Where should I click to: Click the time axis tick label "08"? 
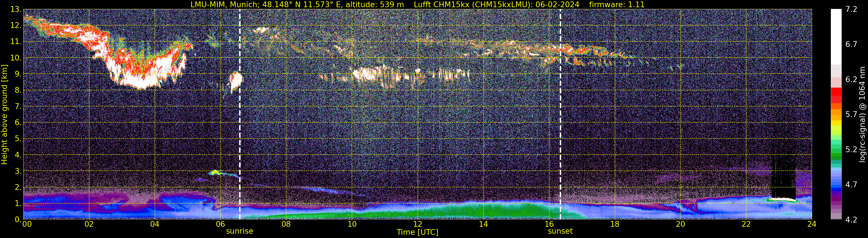[x=286, y=224]
